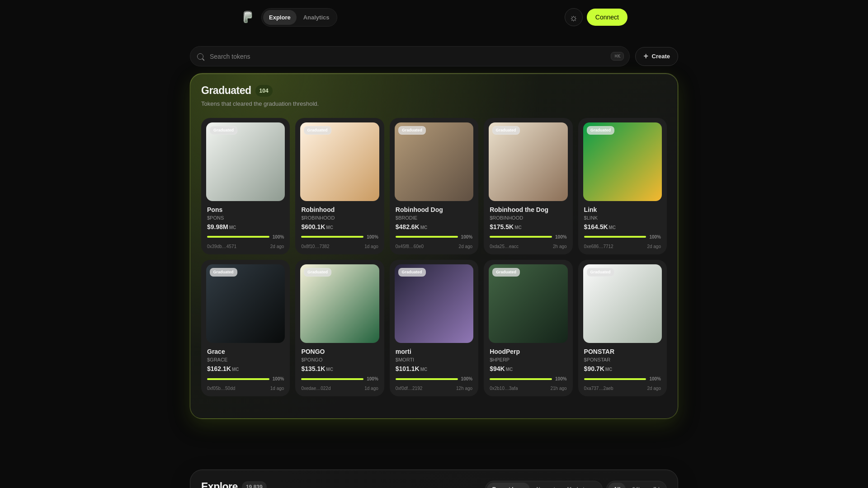Click the Pons progress bar
Screen dimensions: 868x488
pos(238,237)
